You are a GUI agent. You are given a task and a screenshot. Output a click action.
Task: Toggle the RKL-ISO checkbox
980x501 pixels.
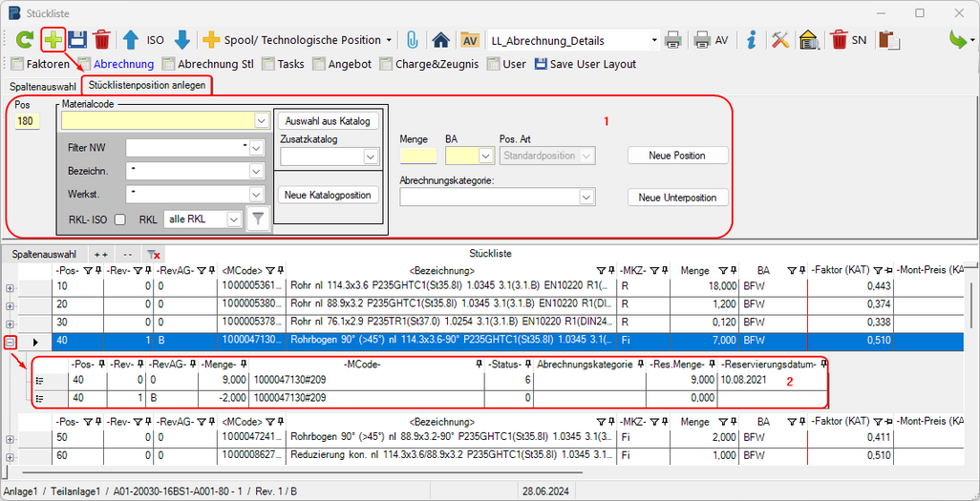pos(119,219)
